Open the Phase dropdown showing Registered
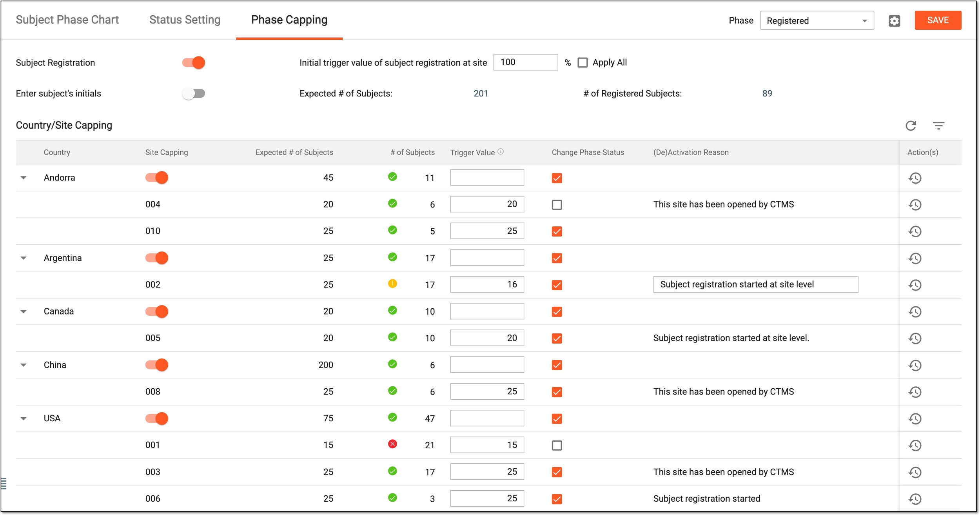The image size is (980, 515). click(x=817, y=20)
